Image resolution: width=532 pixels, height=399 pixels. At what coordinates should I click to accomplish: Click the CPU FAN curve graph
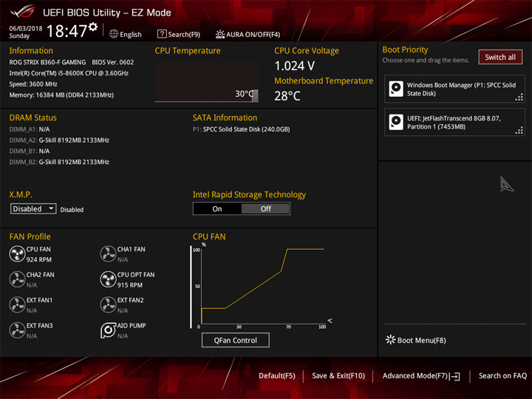262,286
